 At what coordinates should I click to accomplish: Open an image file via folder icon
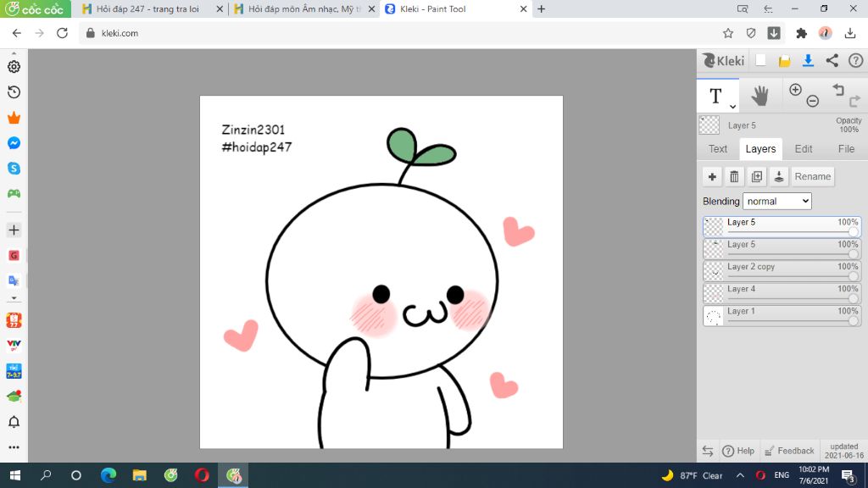pyautogui.click(x=784, y=61)
